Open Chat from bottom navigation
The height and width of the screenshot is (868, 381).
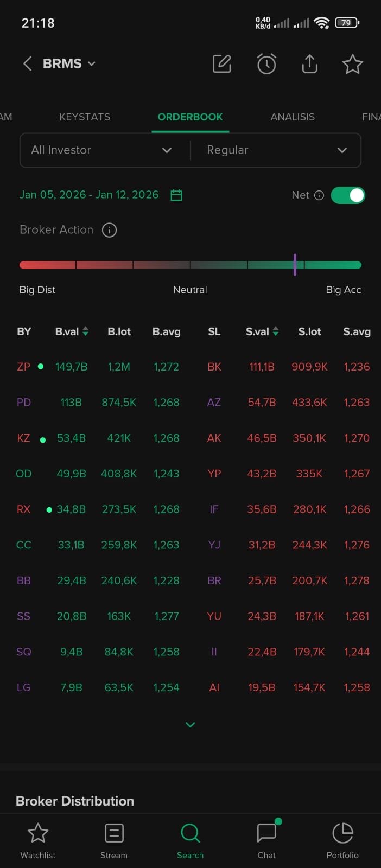[x=266, y=839]
